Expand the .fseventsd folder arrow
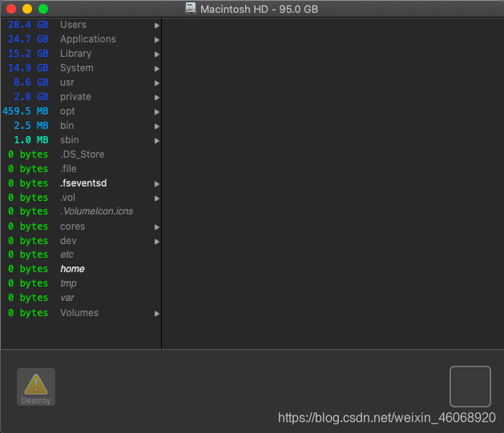Image resolution: width=504 pixels, height=433 pixels. click(157, 184)
